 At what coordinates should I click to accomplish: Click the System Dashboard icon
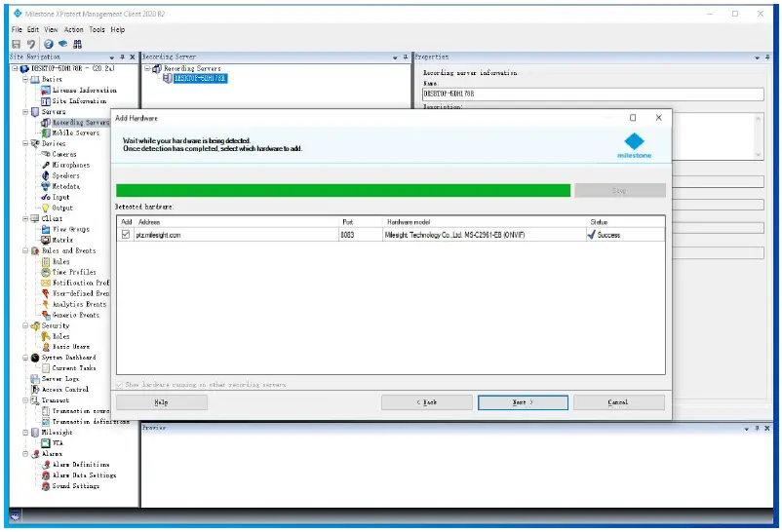tap(35, 358)
